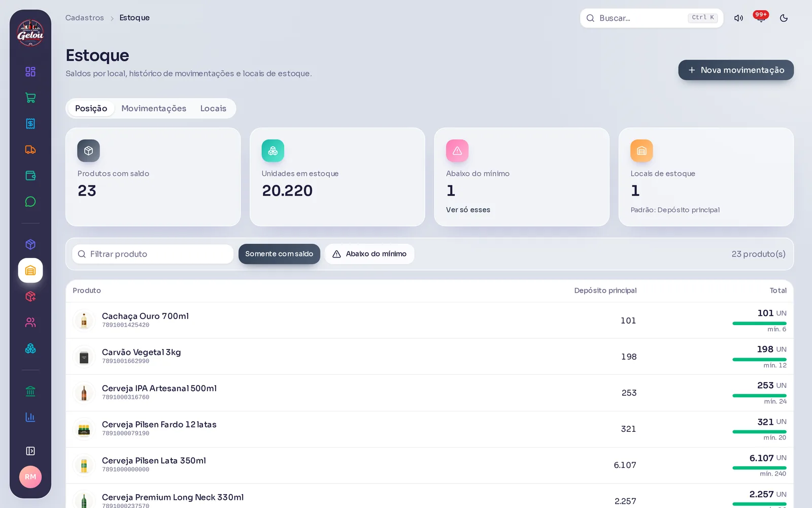Open the stacked cubes icon in sidebar
Viewport: 812px width, 508px height.
(30, 348)
